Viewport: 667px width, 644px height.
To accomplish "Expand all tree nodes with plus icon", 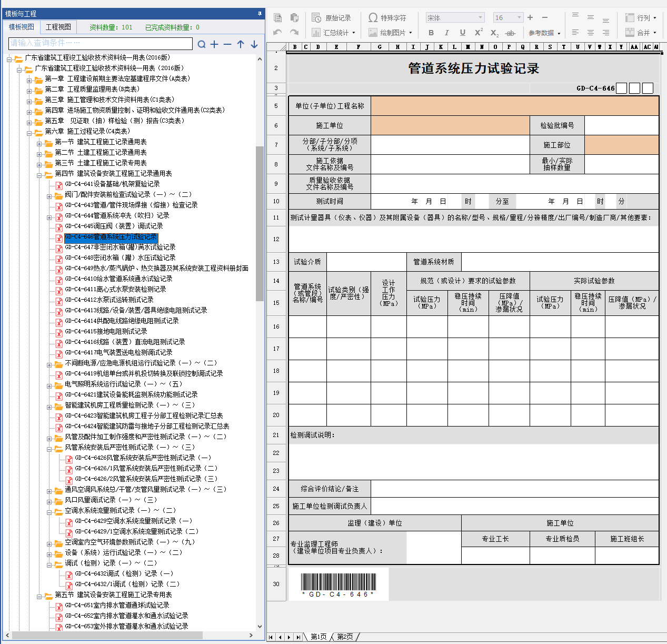I will click(214, 44).
